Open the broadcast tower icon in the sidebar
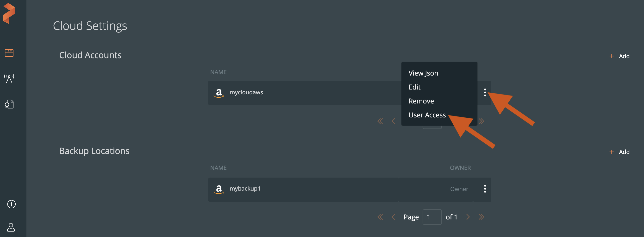This screenshot has height=237, width=644. (9, 79)
